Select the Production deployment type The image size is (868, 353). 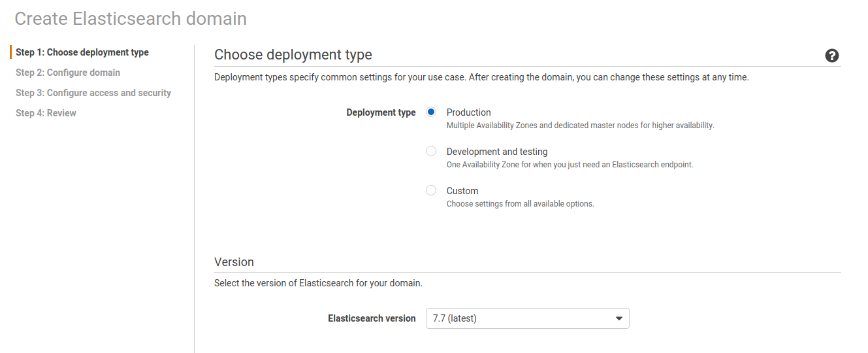coord(431,112)
